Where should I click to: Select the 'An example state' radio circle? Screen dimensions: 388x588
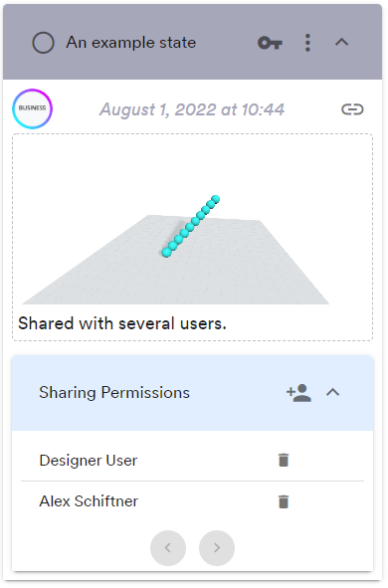(x=43, y=43)
